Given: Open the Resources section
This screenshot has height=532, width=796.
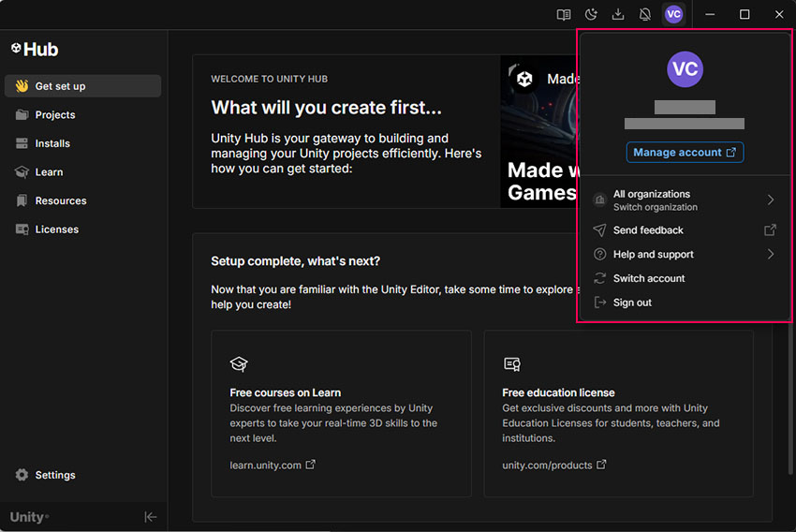Looking at the screenshot, I should coord(82,200).
